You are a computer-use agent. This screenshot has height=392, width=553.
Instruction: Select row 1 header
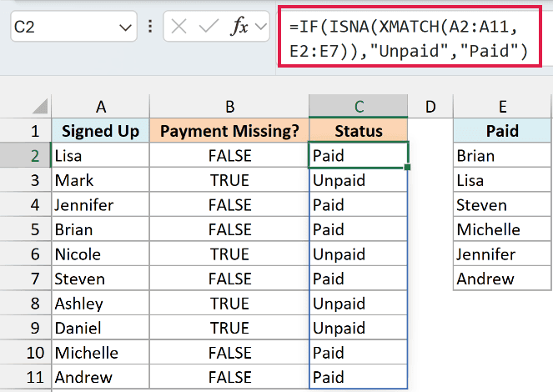[26, 131]
